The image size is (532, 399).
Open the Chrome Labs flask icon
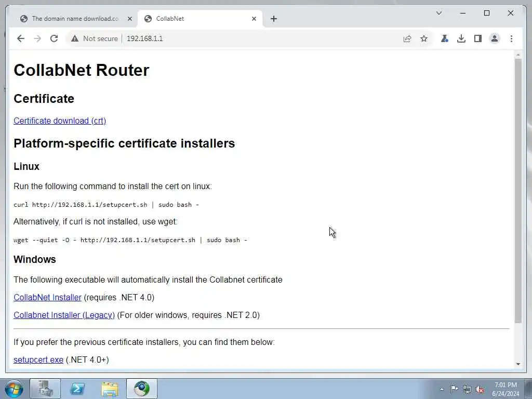tap(445, 38)
